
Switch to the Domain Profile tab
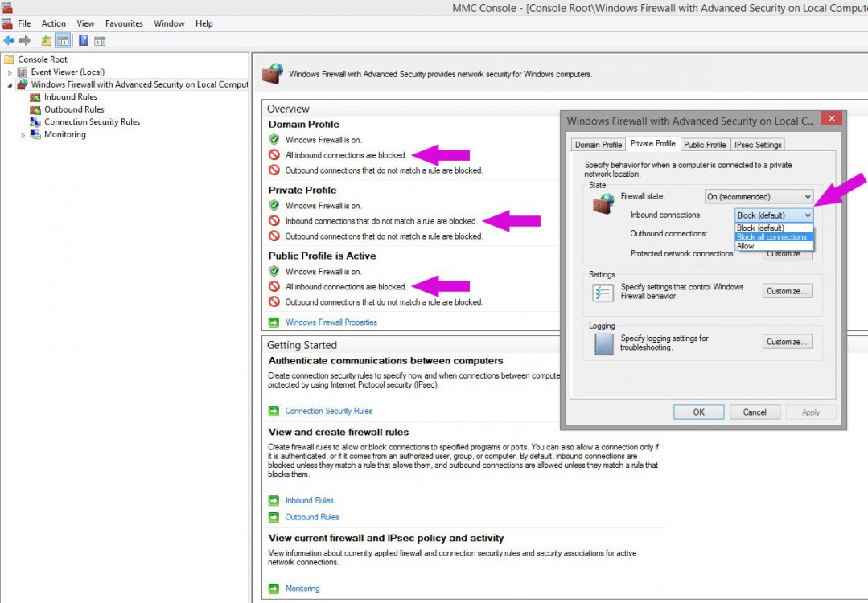(x=597, y=145)
